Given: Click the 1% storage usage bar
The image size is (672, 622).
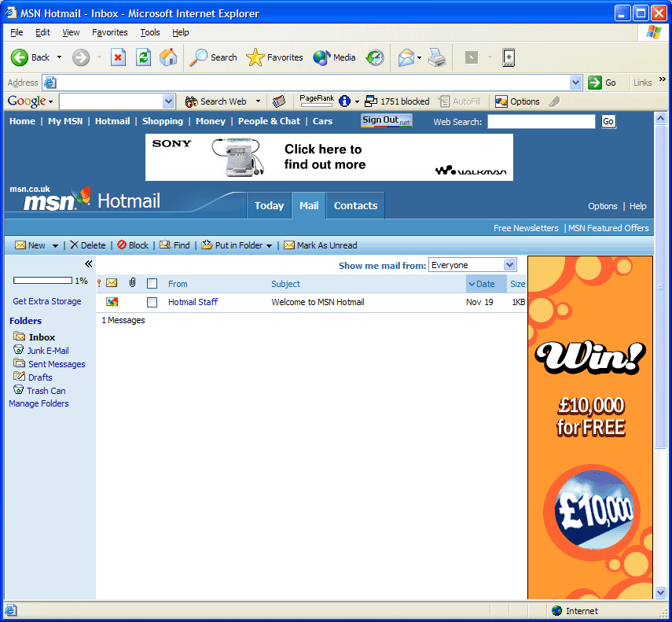Looking at the screenshot, I should point(42,281).
